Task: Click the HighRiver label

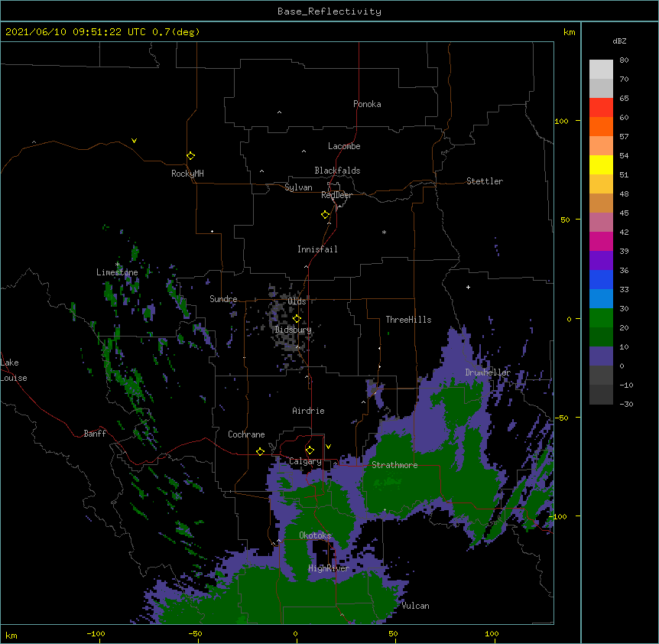Action: click(329, 568)
